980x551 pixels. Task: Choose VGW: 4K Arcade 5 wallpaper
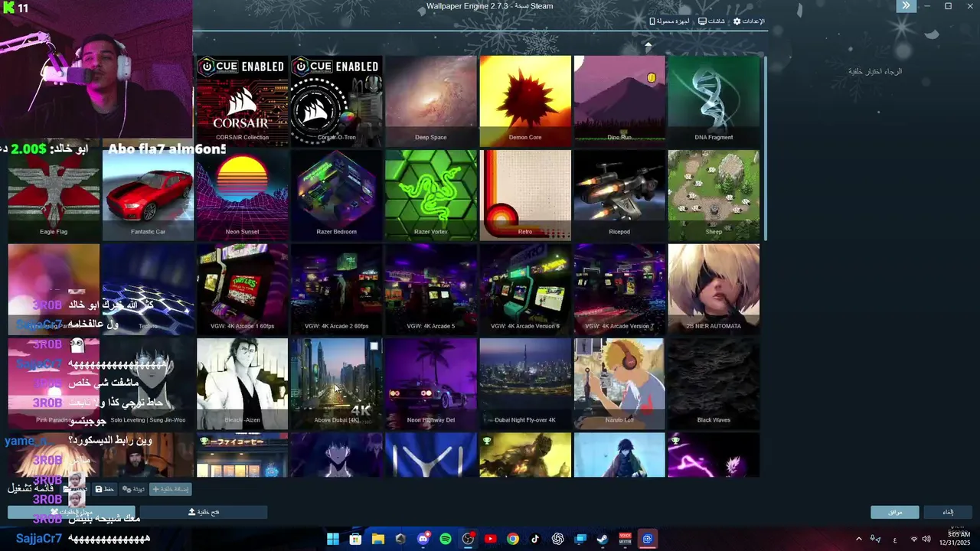[430, 289]
